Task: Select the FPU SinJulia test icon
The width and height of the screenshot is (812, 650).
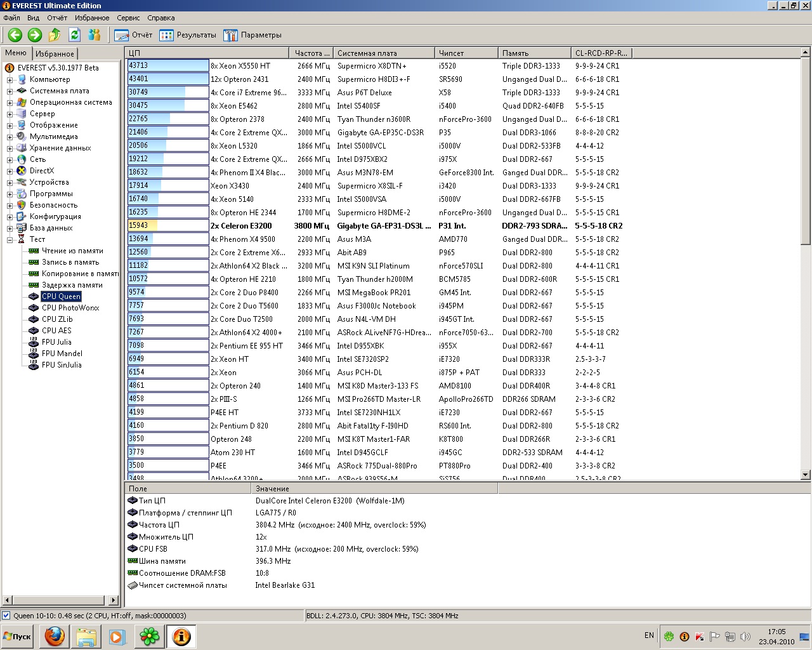Action: click(34, 365)
